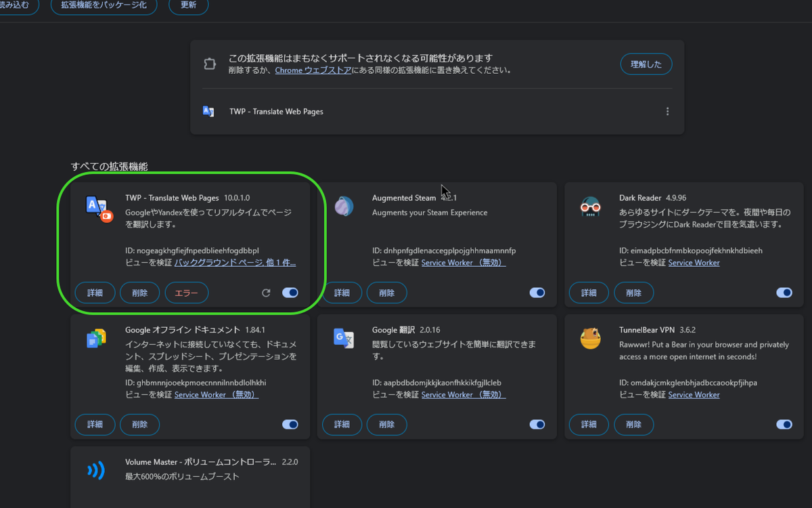
Task: Click TunnelBear VPN ID omdakjcmkglenbhjadbccaookpfjihpa
Action: pyautogui.click(x=688, y=383)
